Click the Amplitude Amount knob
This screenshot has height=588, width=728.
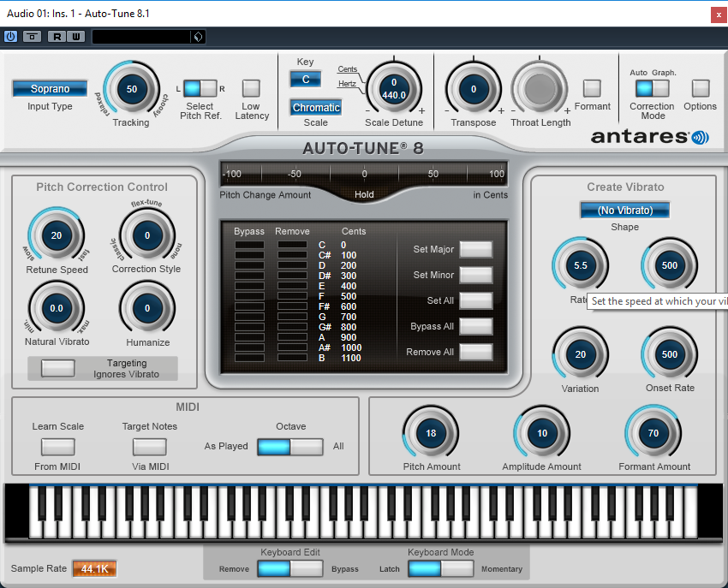[x=542, y=433]
